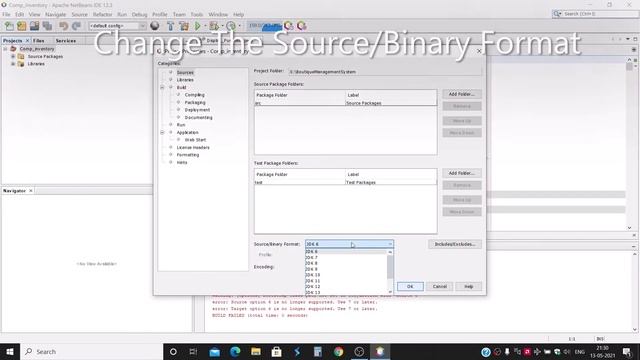
Task: Click Add Folder for Source Package Folders
Action: (x=462, y=94)
